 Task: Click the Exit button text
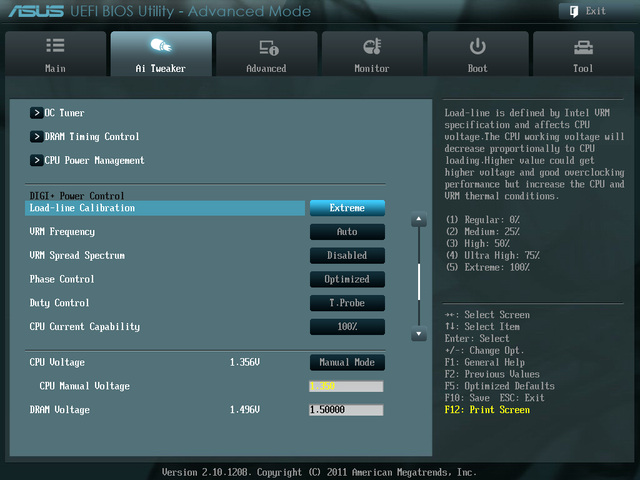pos(596,11)
